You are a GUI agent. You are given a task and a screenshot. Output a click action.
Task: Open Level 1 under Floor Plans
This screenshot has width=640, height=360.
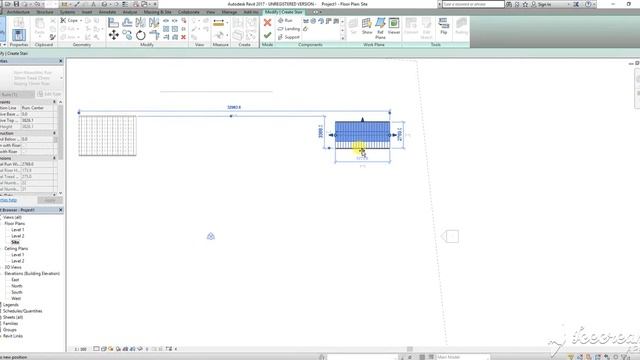pos(18,230)
